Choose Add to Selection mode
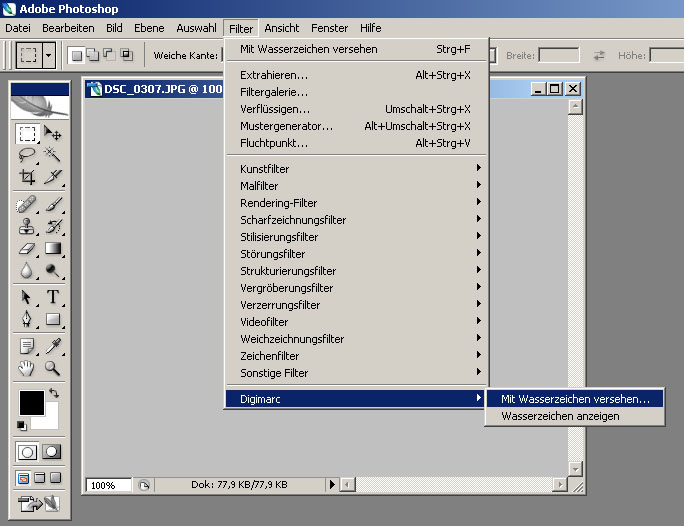 click(92, 55)
